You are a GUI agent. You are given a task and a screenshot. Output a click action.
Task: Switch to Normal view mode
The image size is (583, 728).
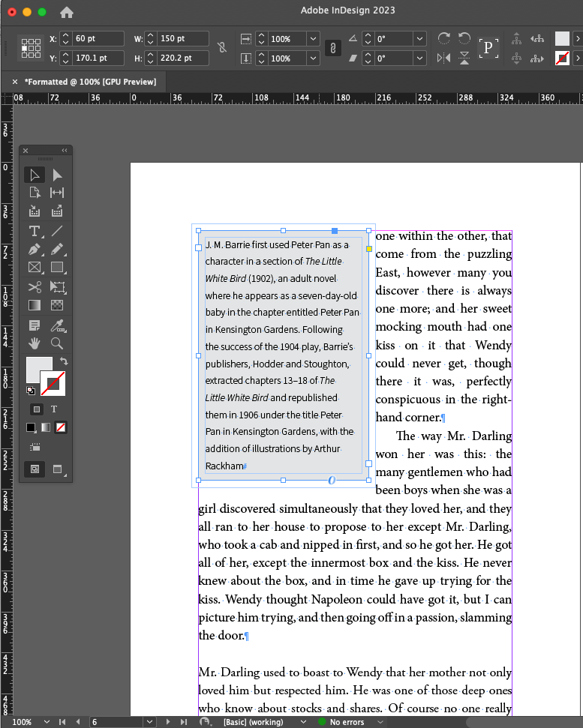click(x=35, y=469)
